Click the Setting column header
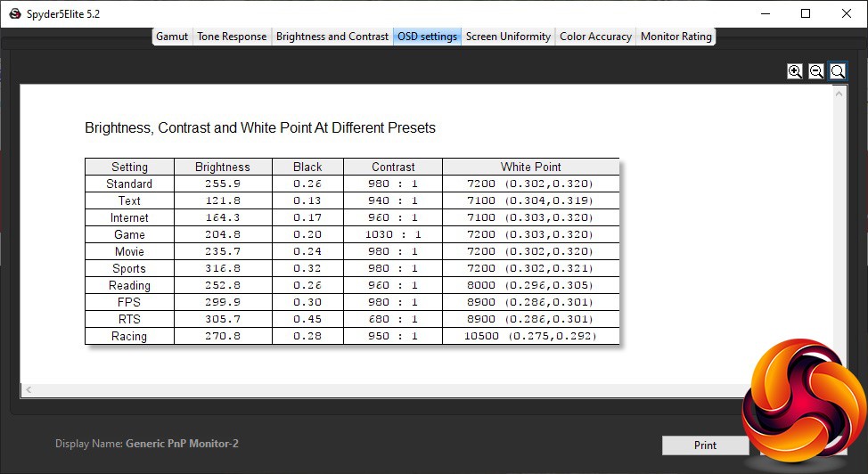The image size is (868, 474). click(129, 167)
